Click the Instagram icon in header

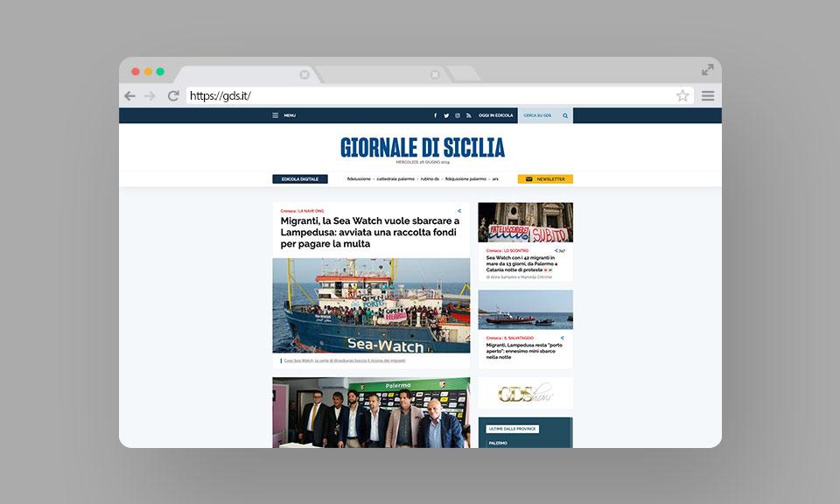pos(457,115)
